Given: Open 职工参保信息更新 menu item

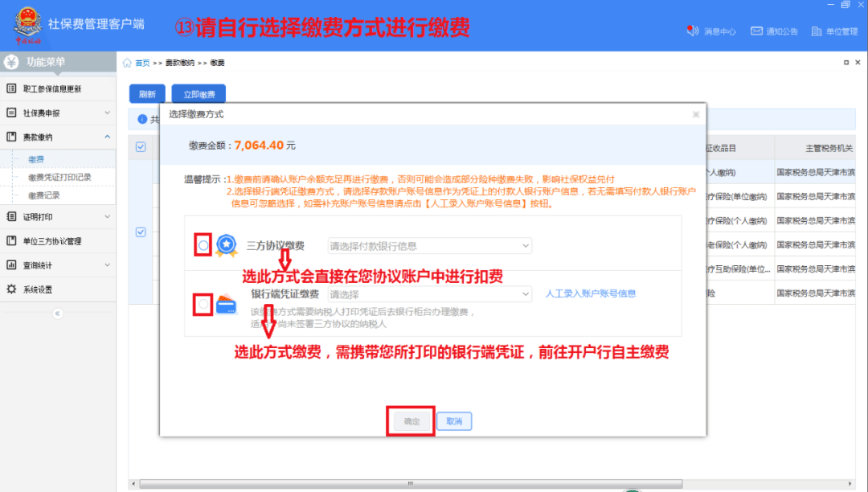Looking at the screenshot, I should pyautogui.click(x=51, y=88).
